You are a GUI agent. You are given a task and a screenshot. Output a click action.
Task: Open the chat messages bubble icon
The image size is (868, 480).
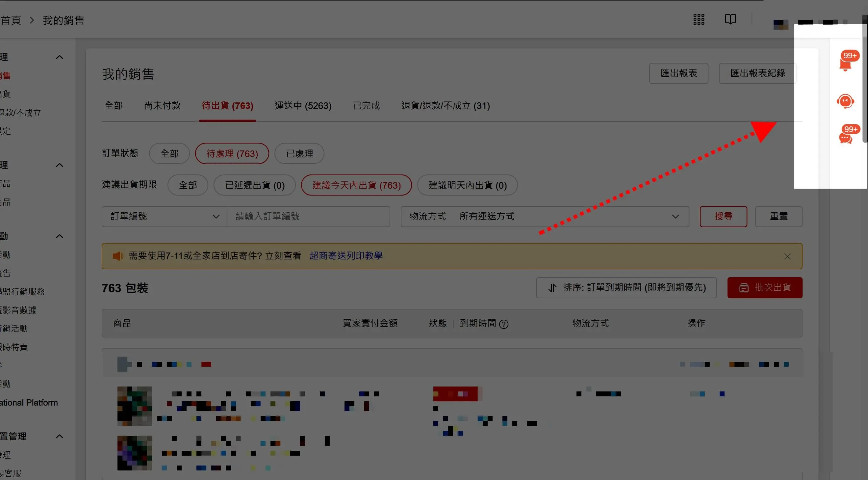(845, 138)
